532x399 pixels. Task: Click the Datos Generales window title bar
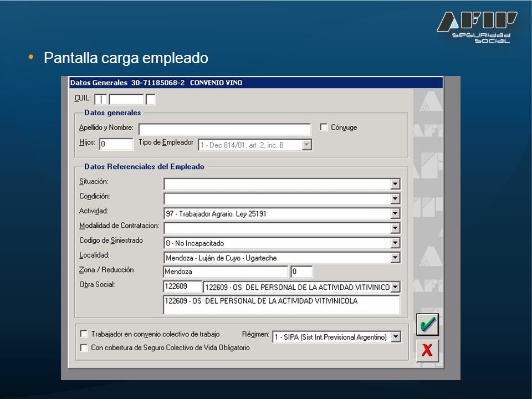coord(256,83)
